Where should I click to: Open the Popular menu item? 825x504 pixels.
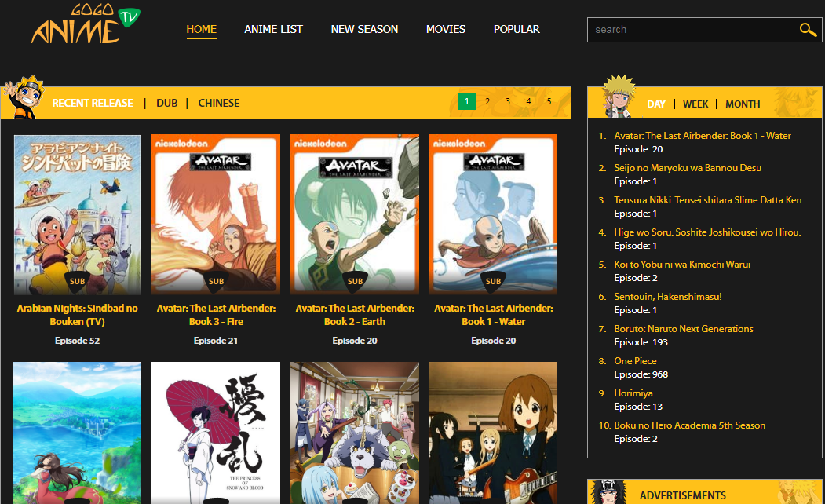point(517,29)
